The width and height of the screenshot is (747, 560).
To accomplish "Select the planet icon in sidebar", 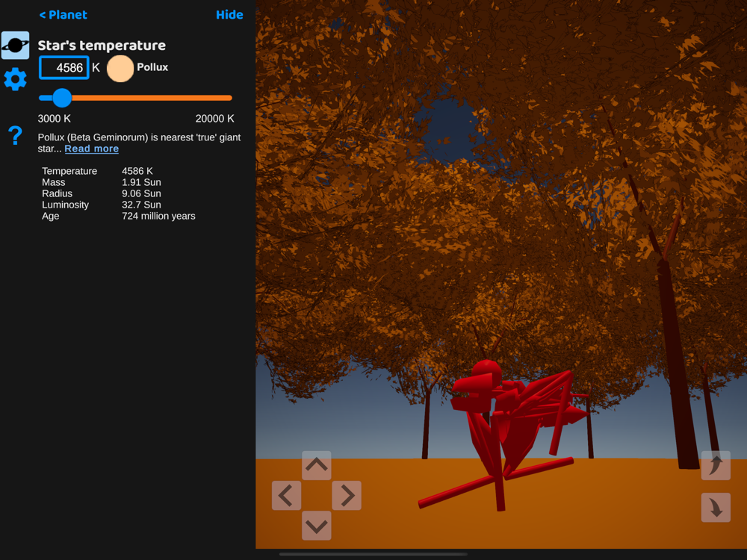I will tap(15, 46).
